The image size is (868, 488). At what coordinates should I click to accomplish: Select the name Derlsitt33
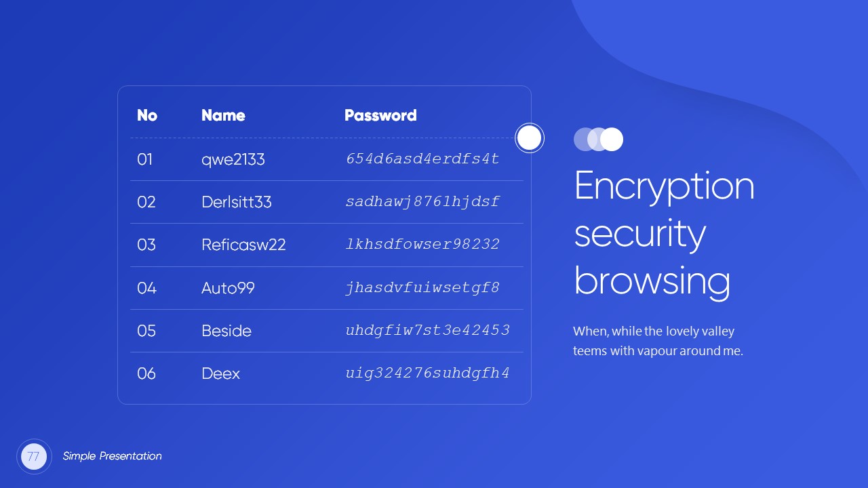pyautogui.click(x=237, y=202)
